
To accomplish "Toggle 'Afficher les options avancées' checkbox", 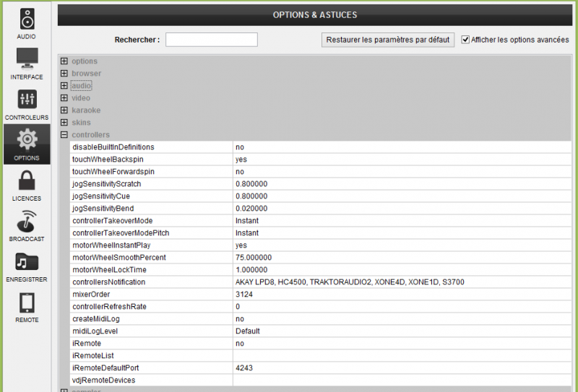I will [465, 40].
